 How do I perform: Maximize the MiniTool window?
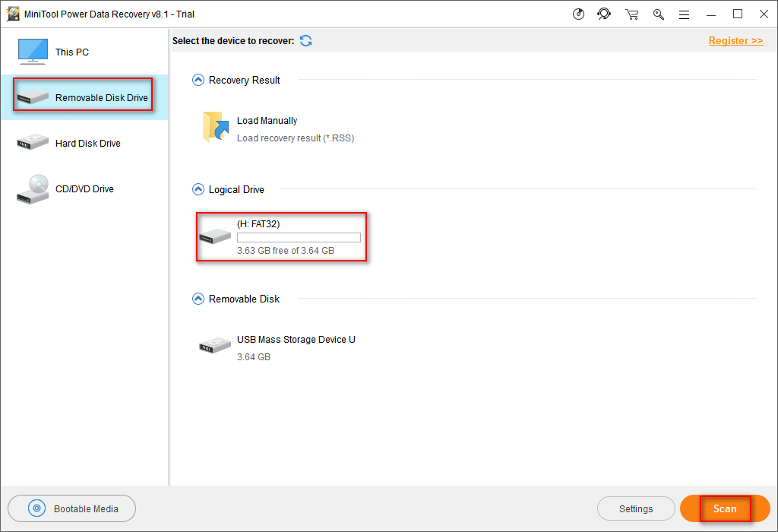(738, 14)
